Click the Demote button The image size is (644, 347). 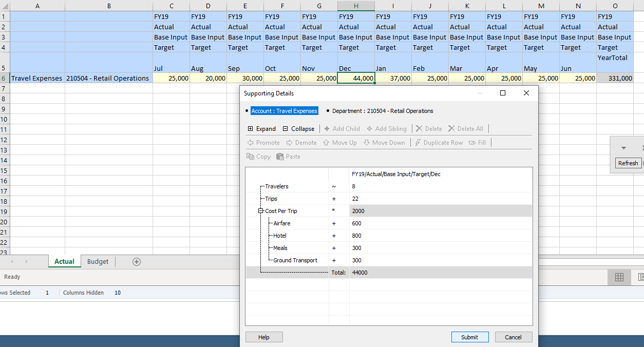click(x=301, y=143)
